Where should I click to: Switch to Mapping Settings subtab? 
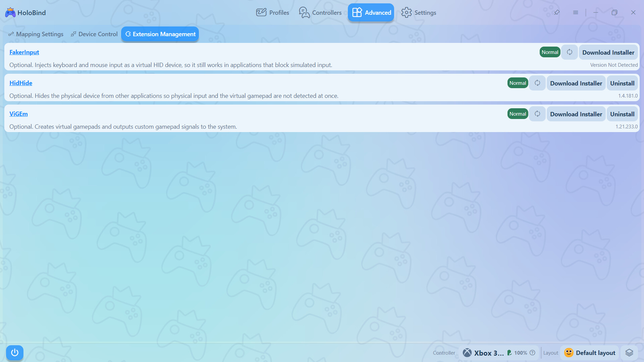pos(36,34)
